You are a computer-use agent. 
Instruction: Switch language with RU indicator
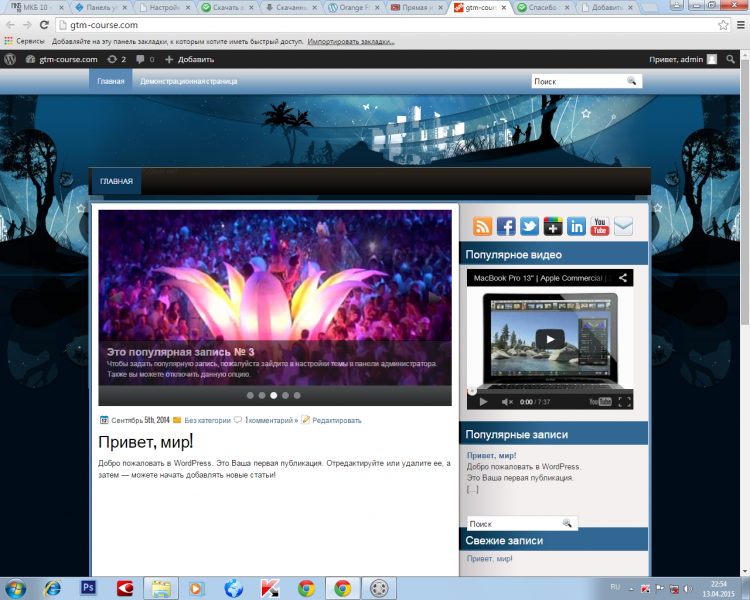(x=615, y=587)
